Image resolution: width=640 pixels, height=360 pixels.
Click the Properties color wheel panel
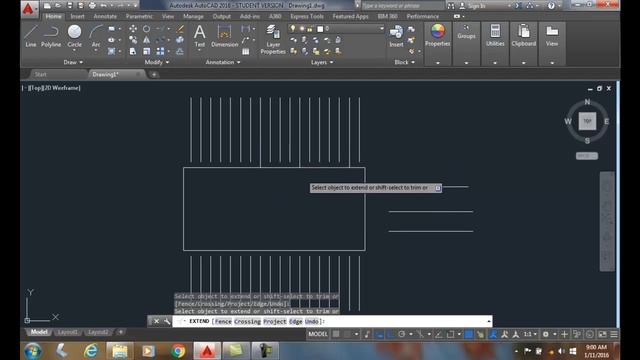click(438, 36)
